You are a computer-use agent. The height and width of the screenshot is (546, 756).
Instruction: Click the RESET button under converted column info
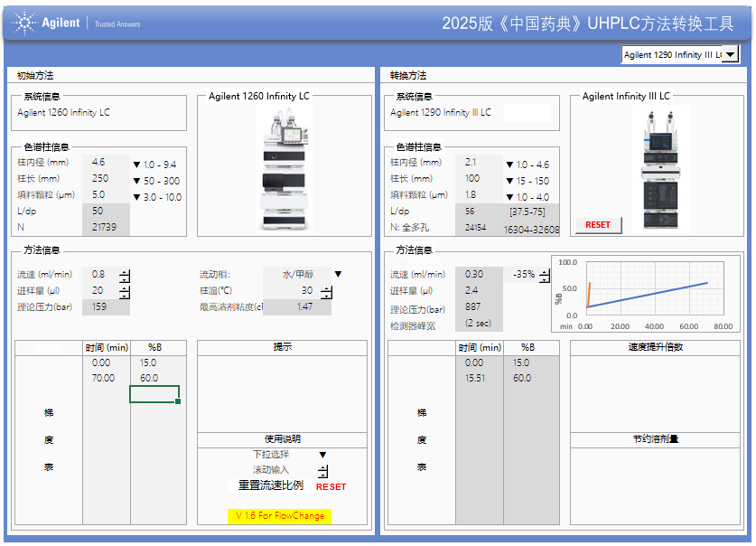tap(598, 225)
